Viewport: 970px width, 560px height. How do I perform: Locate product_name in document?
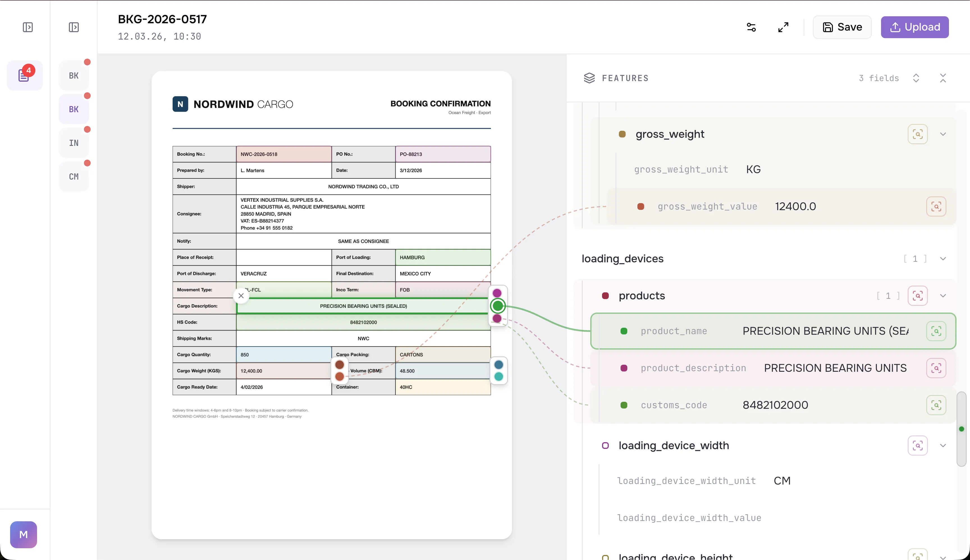936,331
